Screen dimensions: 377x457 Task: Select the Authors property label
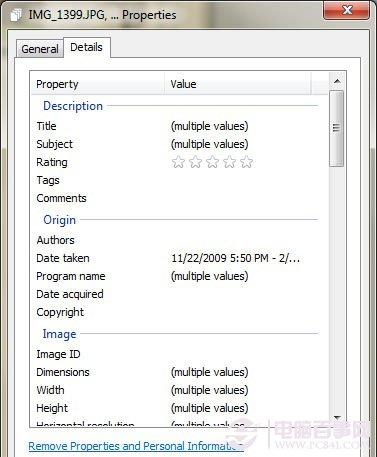point(55,240)
